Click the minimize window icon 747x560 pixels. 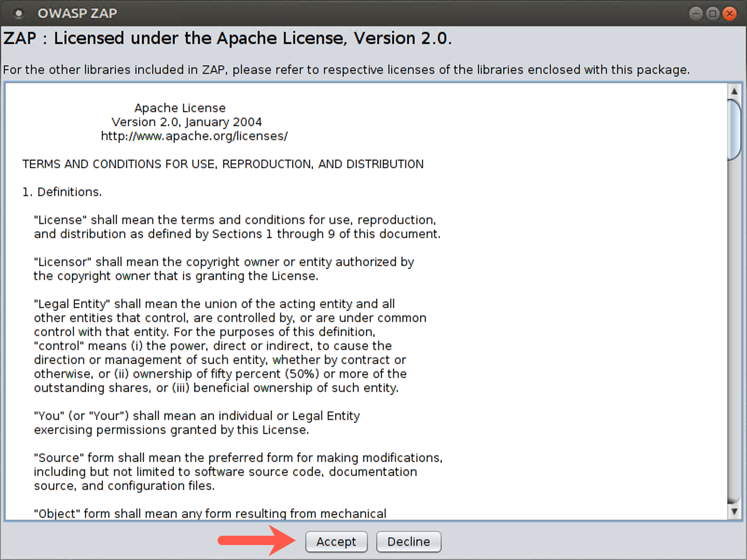(696, 14)
